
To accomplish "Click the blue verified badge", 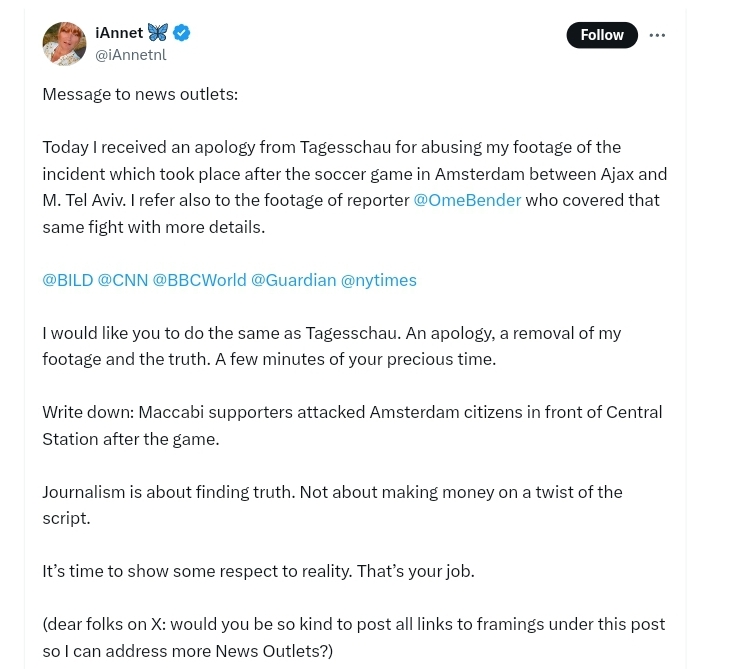I will 182,33.
